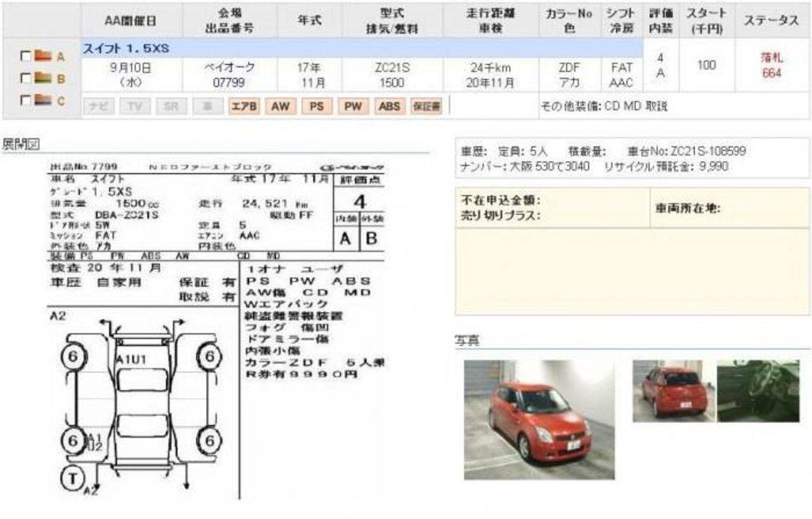Click the folder C icon
This screenshot has height=519, width=812.
pyautogui.click(x=43, y=101)
